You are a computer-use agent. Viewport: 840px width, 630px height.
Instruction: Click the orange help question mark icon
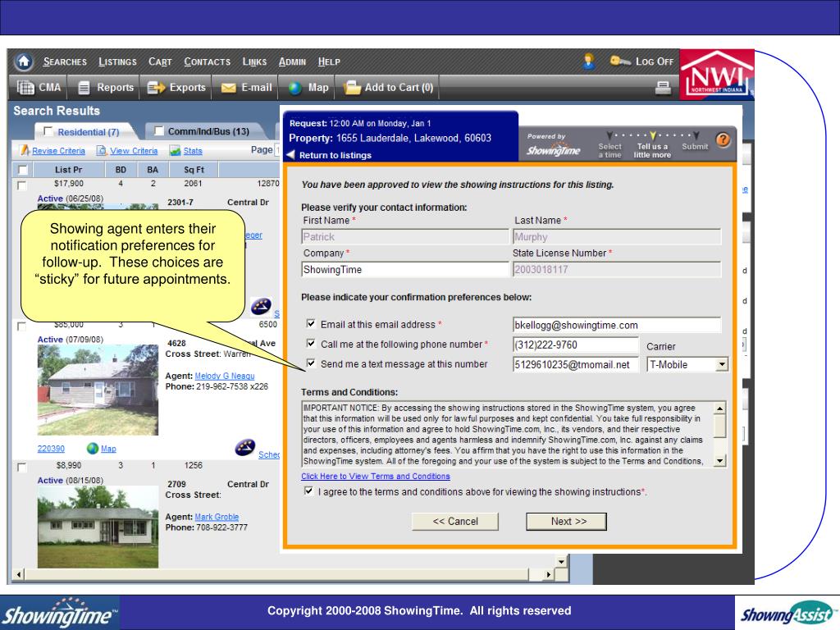723,140
